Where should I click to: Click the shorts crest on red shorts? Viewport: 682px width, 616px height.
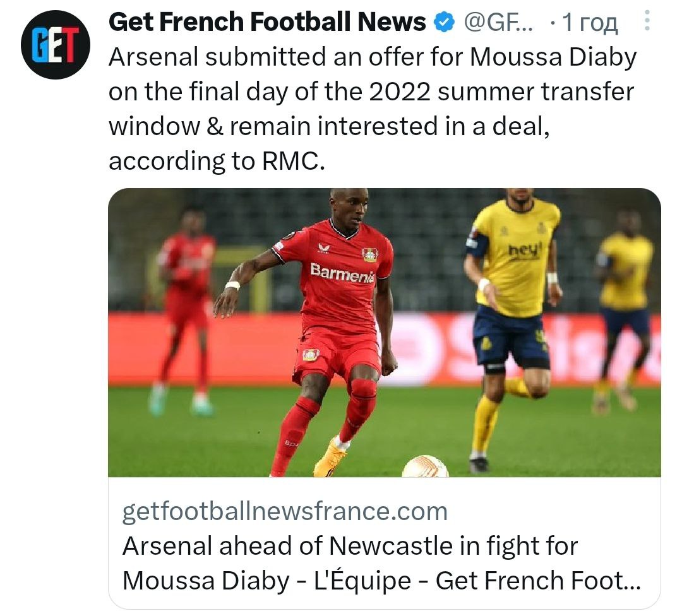pos(311,354)
